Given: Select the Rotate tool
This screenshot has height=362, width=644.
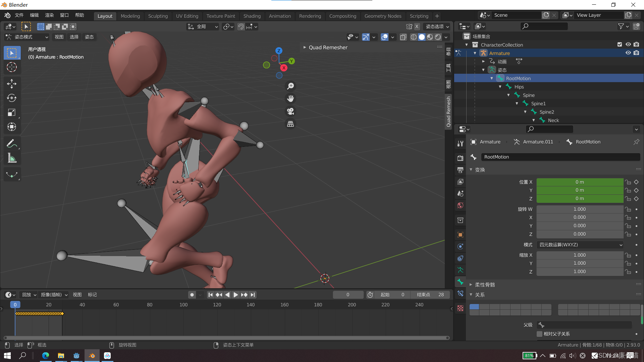Looking at the screenshot, I should pyautogui.click(x=12, y=98).
